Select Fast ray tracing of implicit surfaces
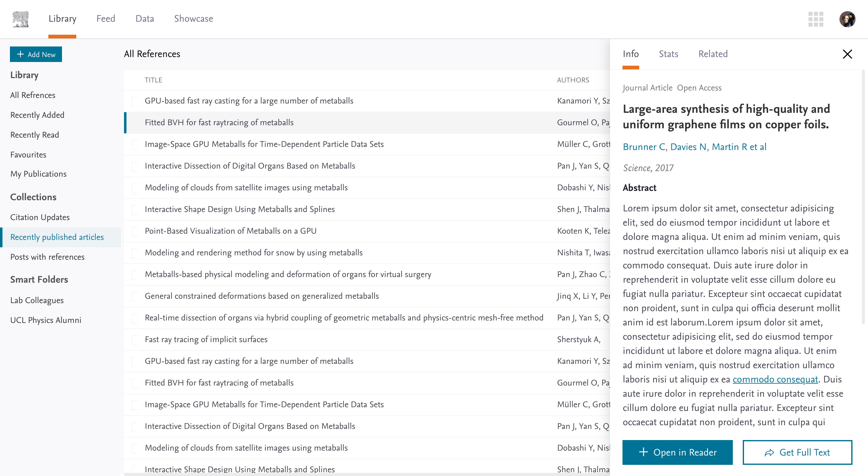Screen dimensions: 868x476 pos(206,339)
